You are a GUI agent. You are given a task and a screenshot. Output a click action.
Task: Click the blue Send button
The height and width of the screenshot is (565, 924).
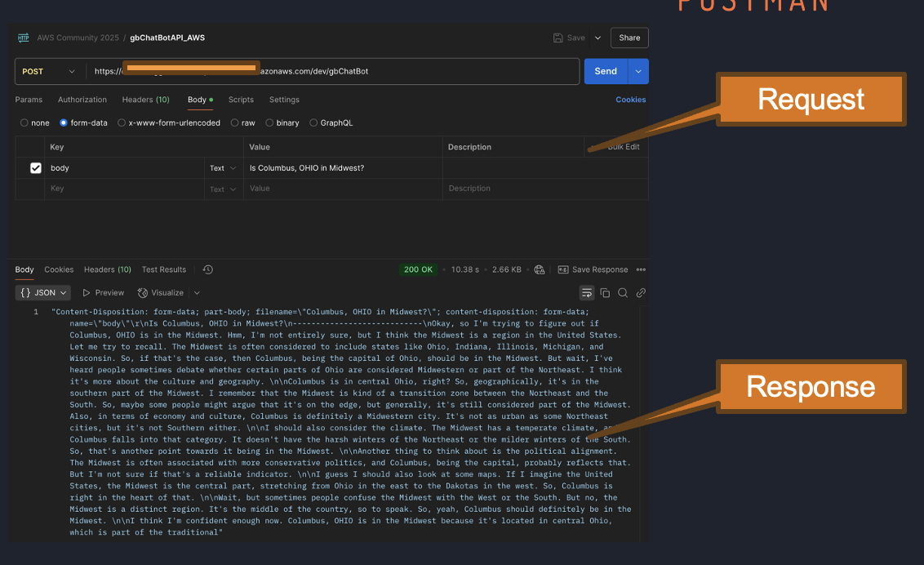(x=606, y=71)
